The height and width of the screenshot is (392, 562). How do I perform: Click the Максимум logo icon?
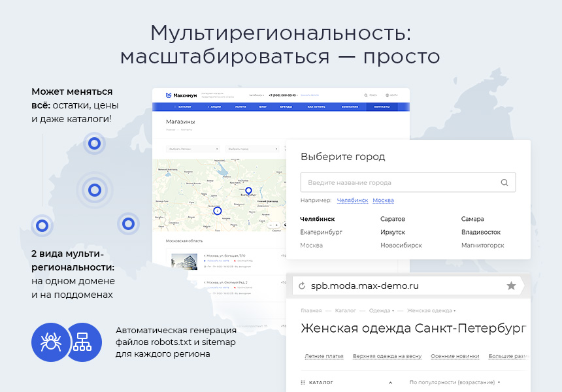[168, 94]
